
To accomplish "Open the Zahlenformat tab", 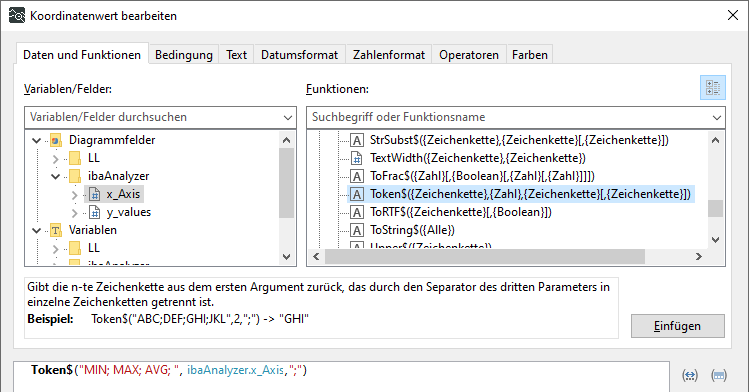I will [x=389, y=55].
